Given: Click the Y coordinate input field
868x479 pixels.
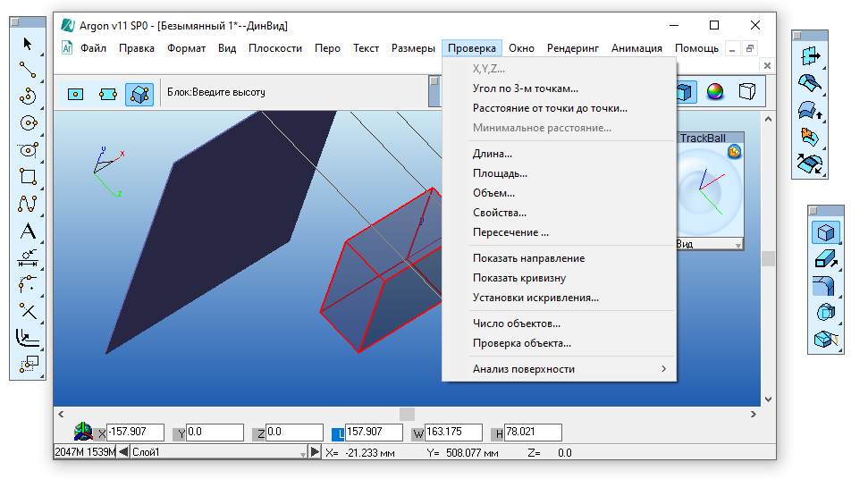Looking at the screenshot, I should (215, 432).
